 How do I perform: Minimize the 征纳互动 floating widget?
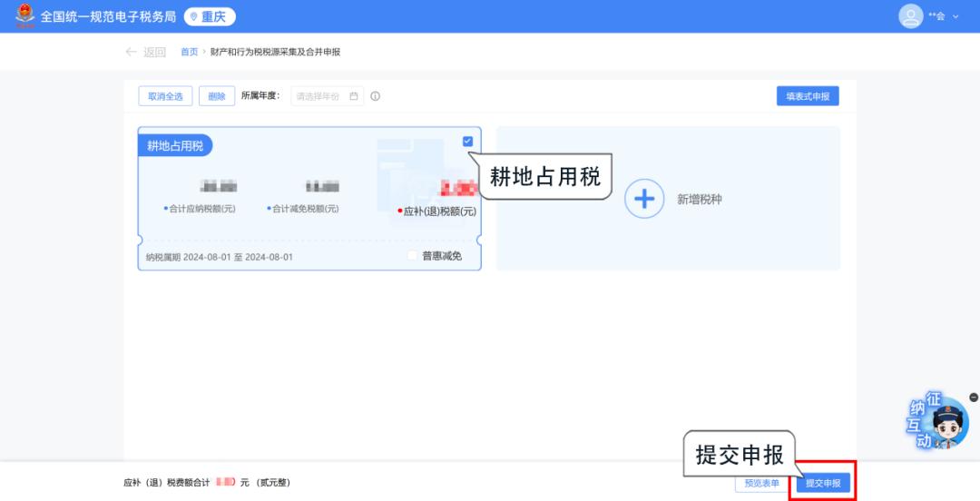(x=974, y=398)
